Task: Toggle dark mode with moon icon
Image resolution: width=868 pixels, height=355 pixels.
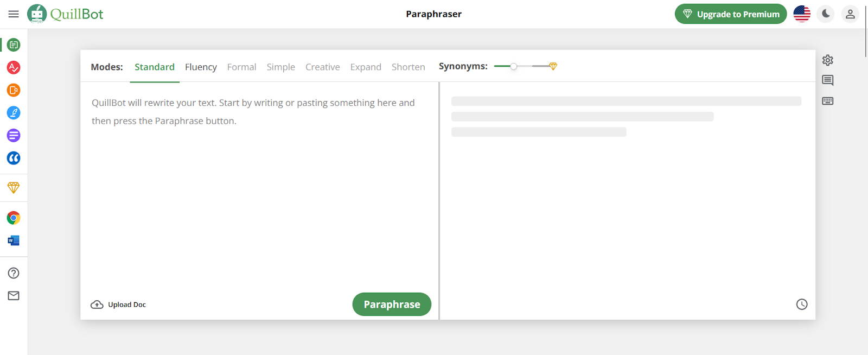Action: tap(826, 14)
